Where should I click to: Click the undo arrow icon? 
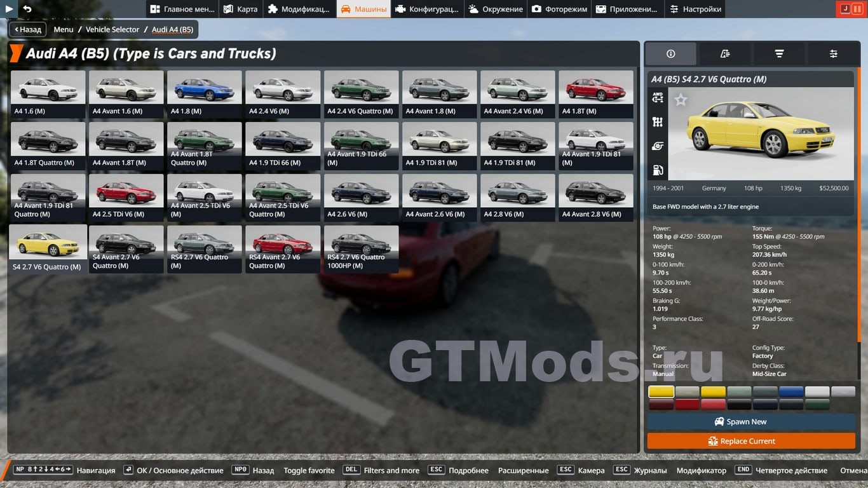tap(27, 9)
